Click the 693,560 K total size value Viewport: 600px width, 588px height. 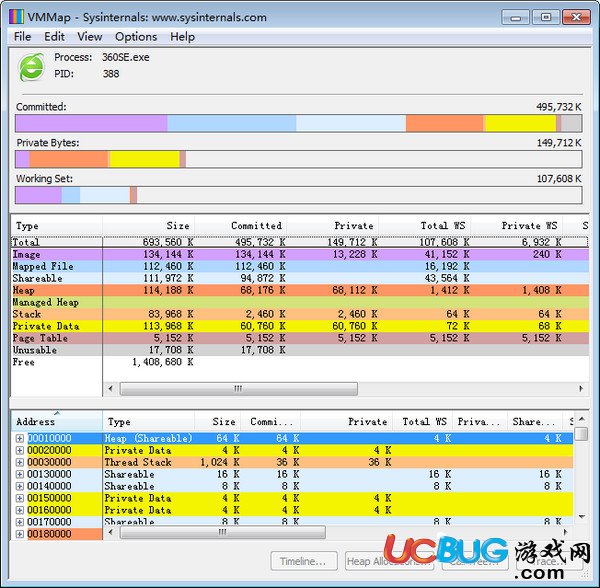pyautogui.click(x=168, y=242)
